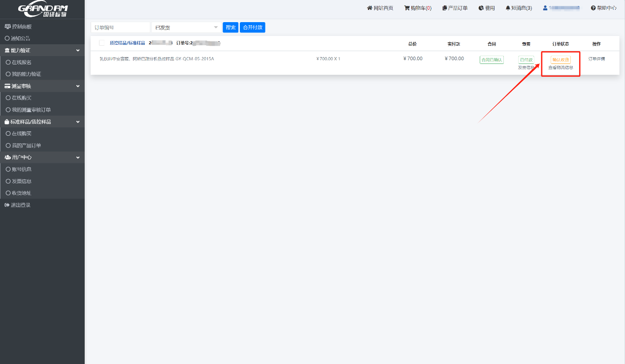Tick the order row checkbox

click(x=101, y=43)
